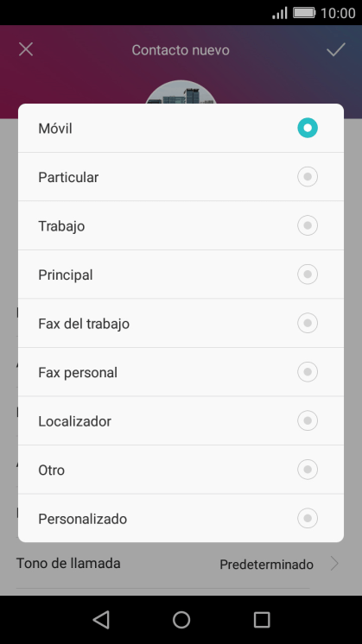Choose Fax personal phone type
This screenshot has height=644, width=362.
pyautogui.click(x=181, y=372)
